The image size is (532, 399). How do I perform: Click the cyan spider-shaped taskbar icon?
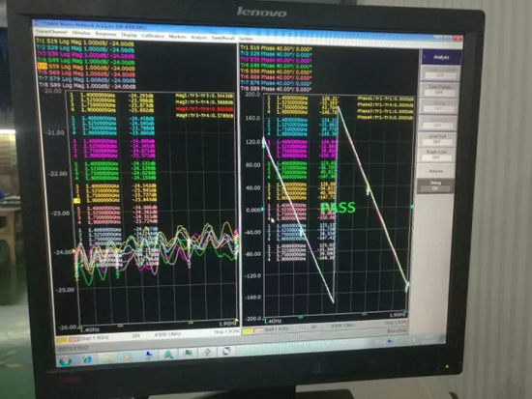[168, 355]
